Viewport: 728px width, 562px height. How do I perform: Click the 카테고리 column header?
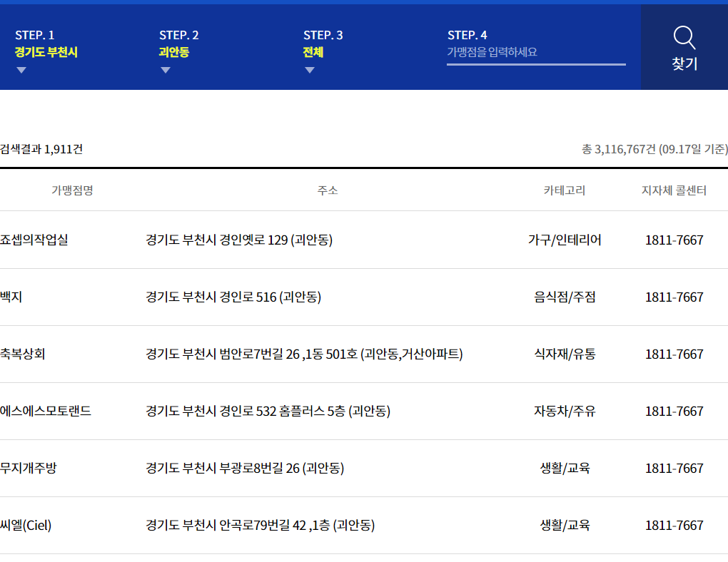point(565,190)
